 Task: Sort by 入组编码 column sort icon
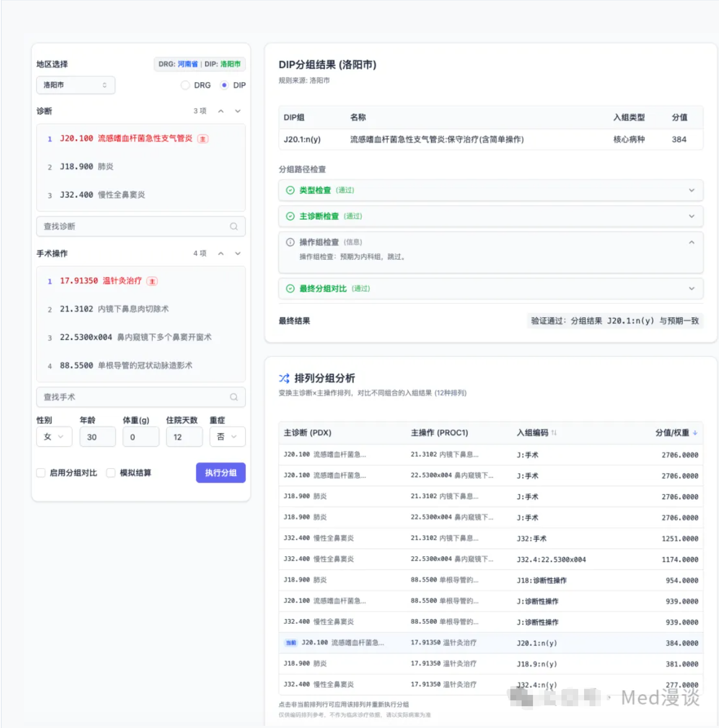click(554, 433)
